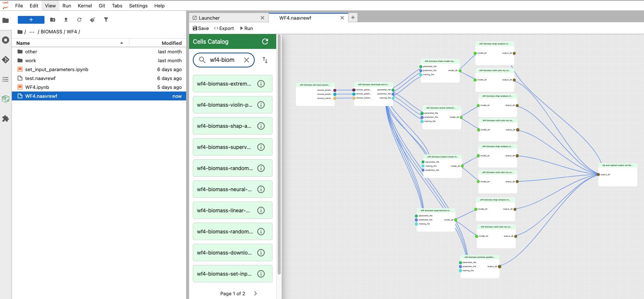Open the WF4.ipynb notebook file
Viewport: 644px width, 299px height.
point(37,87)
